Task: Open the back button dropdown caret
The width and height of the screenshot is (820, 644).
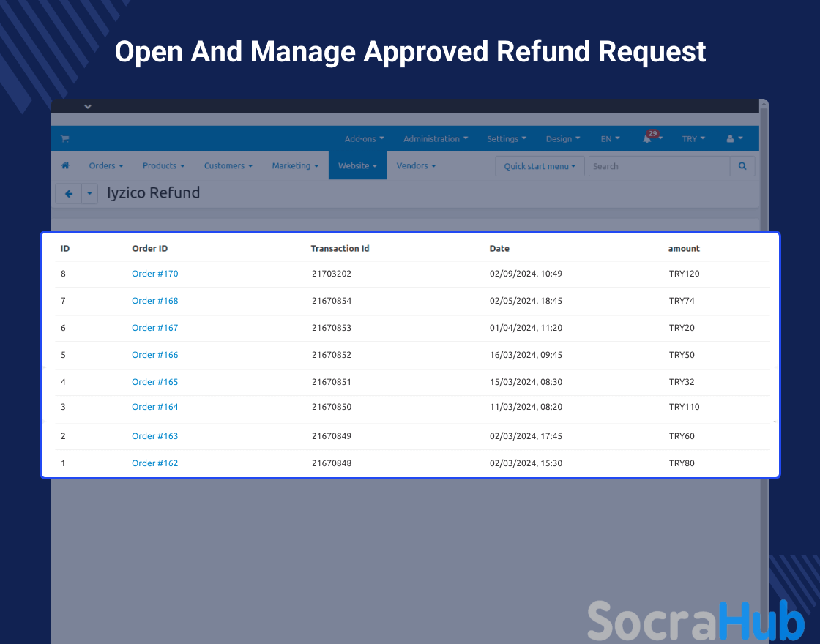Action: [89, 194]
